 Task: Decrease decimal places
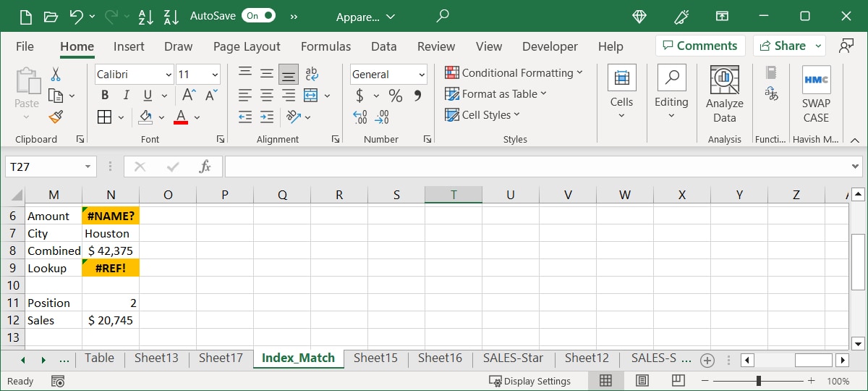click(x=382, y=117)
